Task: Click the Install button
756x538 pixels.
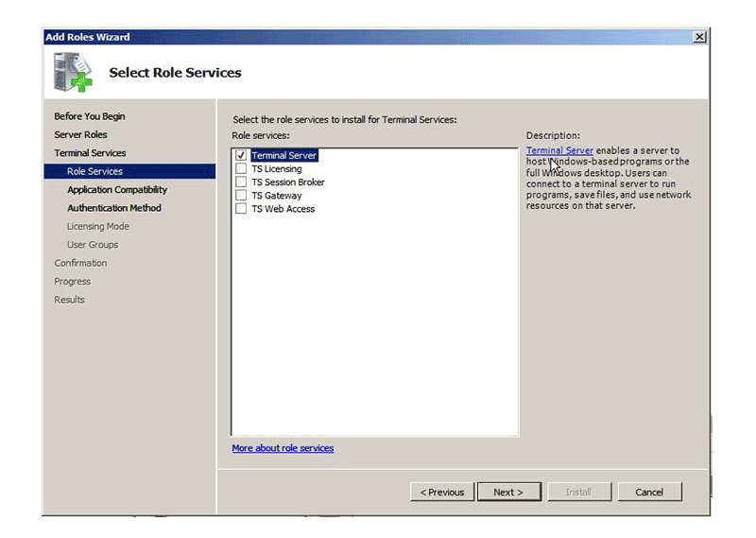Action: tap(579, 493)
